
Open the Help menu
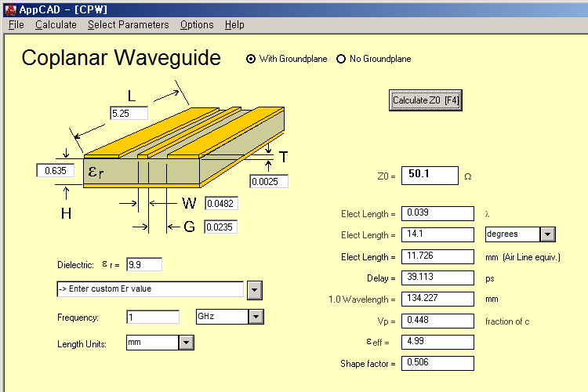(234, 24)
